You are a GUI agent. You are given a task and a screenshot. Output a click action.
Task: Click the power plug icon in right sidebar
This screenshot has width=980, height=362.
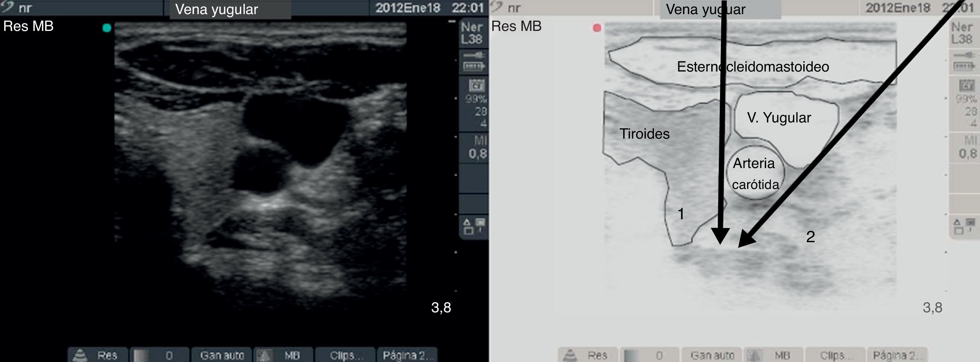964,55
